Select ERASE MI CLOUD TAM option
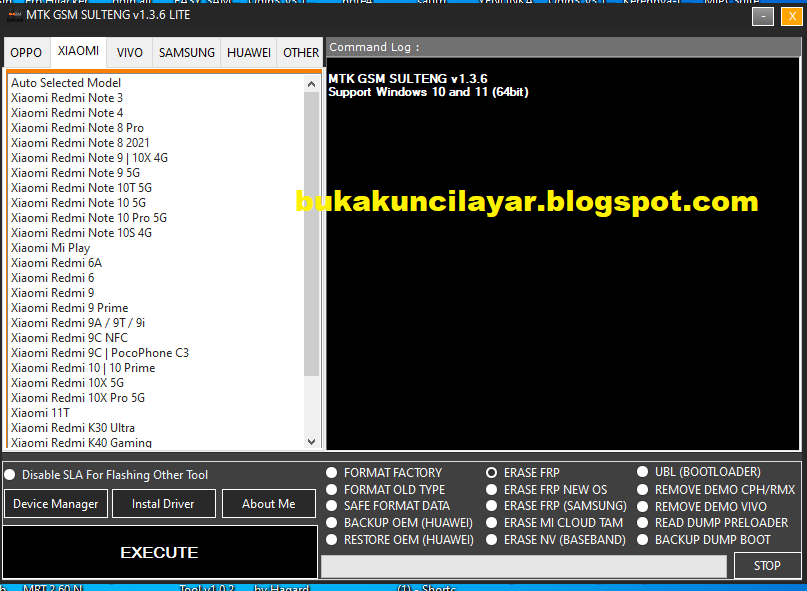 point(555,523)
